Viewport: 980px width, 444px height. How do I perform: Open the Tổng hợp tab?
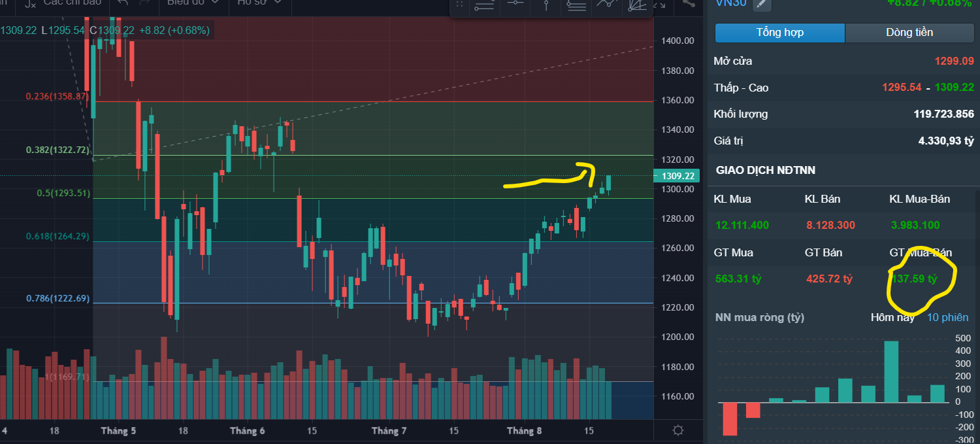coord(780,33)
